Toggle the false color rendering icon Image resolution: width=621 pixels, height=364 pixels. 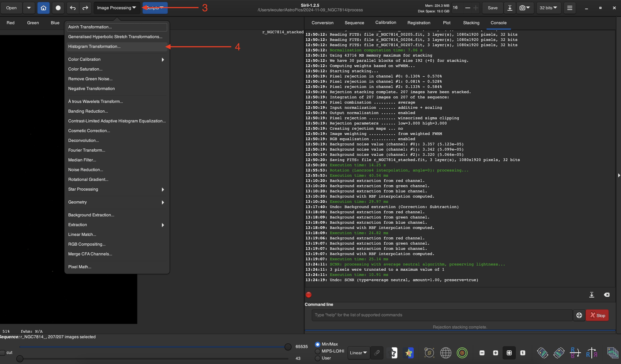click(x=409, y=353)
